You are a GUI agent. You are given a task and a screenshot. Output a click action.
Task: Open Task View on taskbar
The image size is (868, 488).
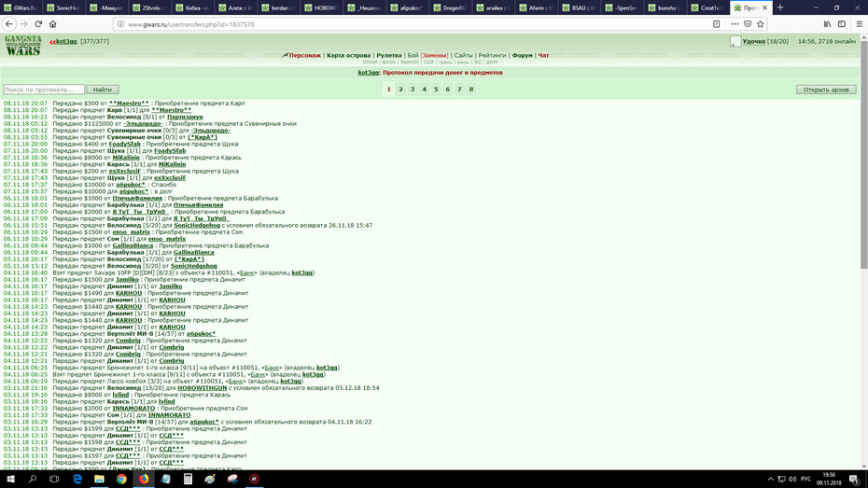(54, 480)
